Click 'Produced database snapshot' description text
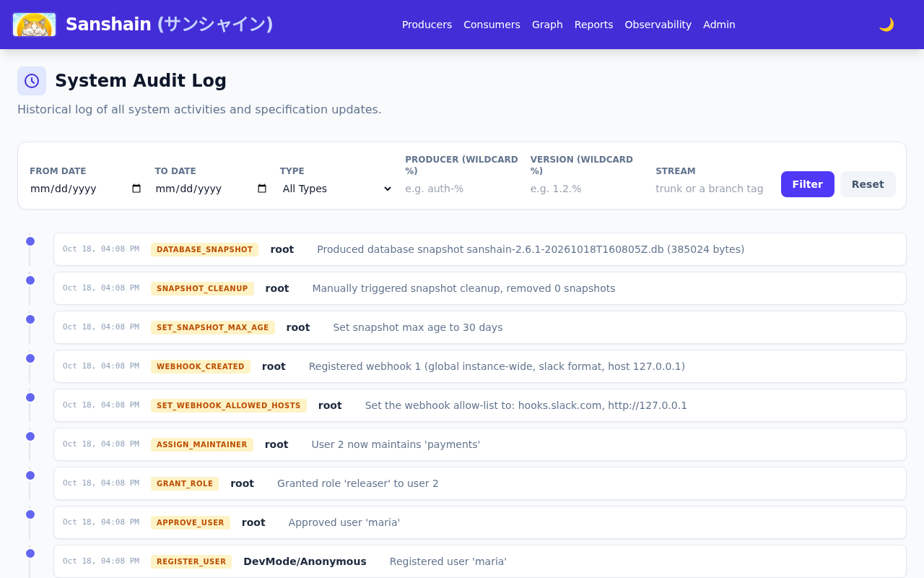 tap(531, 249)
